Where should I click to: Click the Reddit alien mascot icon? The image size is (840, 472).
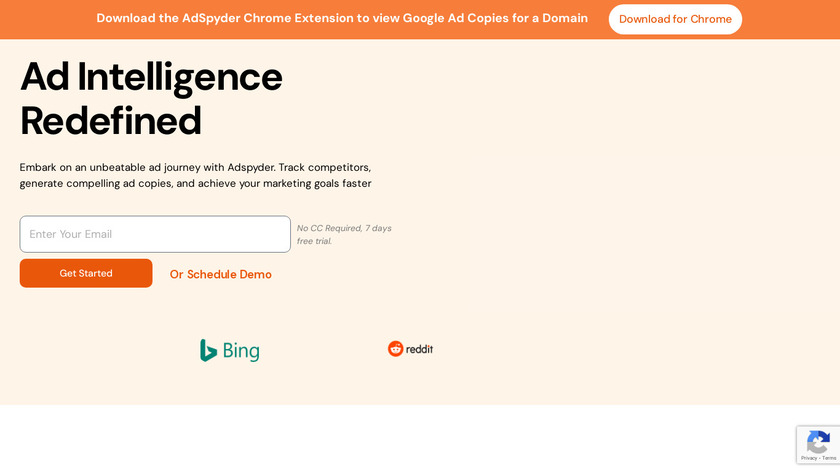[x=395, y=349]
